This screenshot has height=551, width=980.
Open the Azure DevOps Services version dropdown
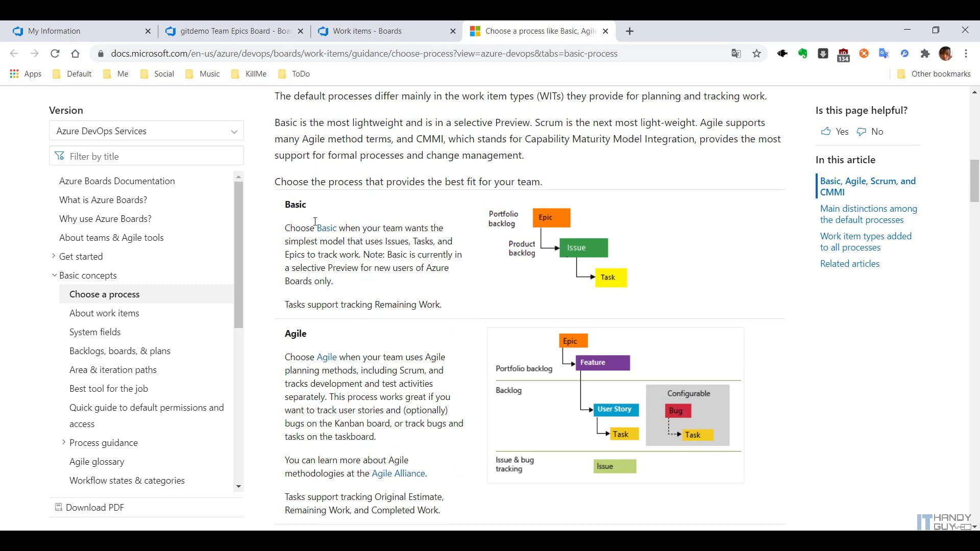[146, 131]
